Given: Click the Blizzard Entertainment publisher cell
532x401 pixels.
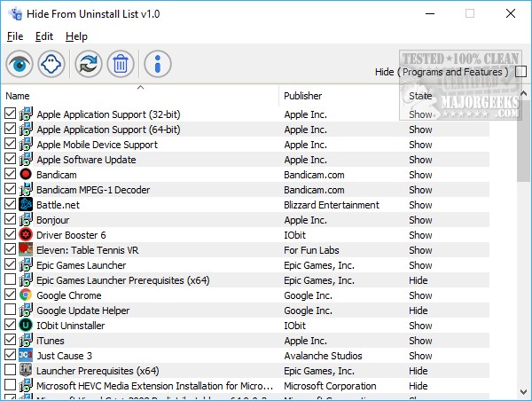Looking at the screenshot, I should tap(332, 205).
